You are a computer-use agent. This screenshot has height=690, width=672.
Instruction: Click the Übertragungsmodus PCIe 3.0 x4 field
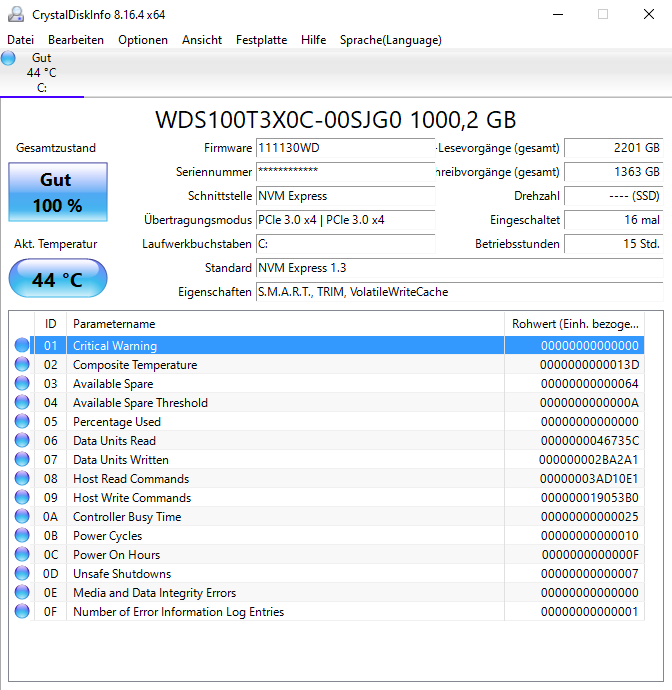(x=345, y=220)
